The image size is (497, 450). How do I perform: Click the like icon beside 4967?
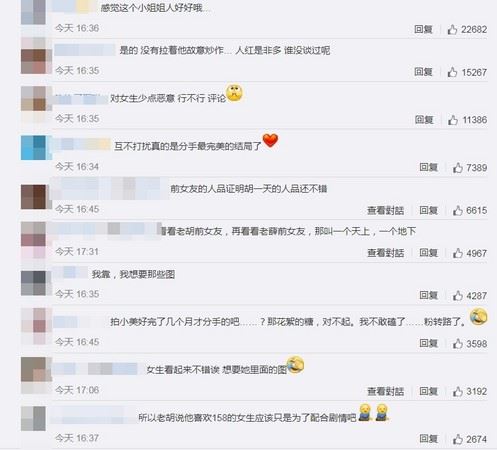[458, 253]
